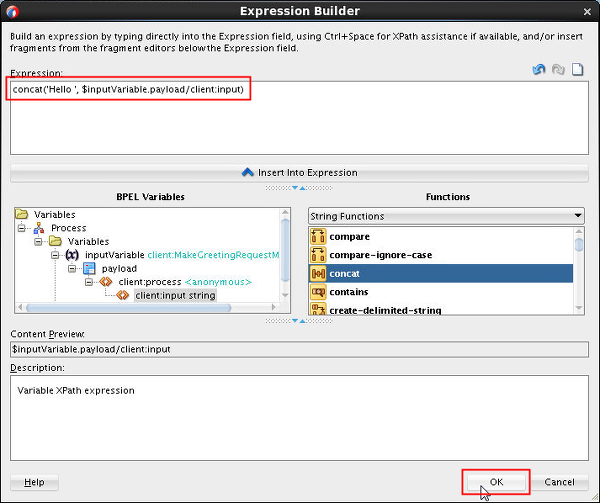Collapse the payload tree node
Screen dimensions: 600x503
tap(72, 269)
